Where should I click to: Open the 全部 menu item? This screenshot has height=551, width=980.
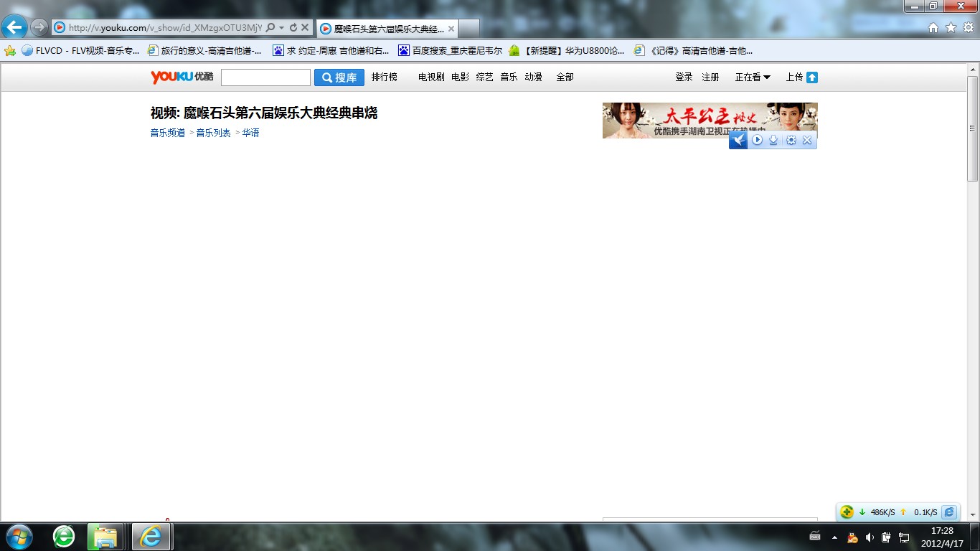[565, 77]
